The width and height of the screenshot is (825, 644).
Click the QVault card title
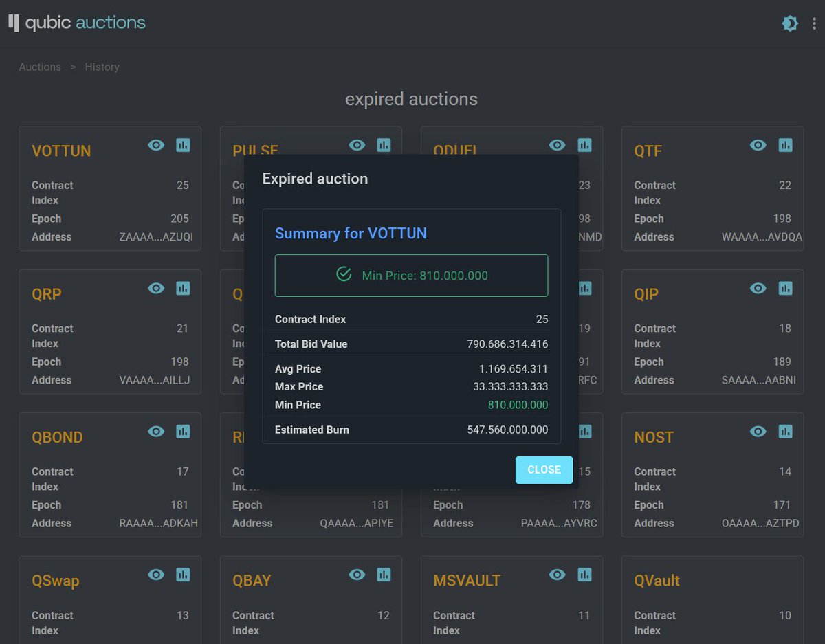pyautogui.click(x=657, y=581)
